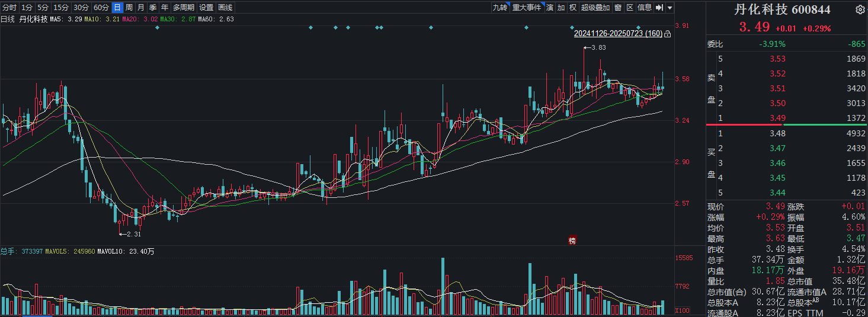868x317 pixels.
Task: Expand the toolbar dropdown arrow after 信息
Action: coord(670,8)
